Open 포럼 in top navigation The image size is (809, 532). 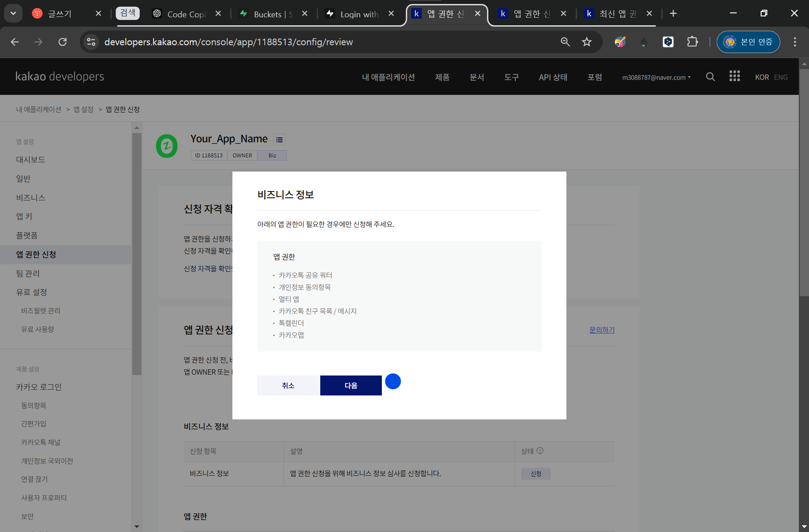point(595,77)
